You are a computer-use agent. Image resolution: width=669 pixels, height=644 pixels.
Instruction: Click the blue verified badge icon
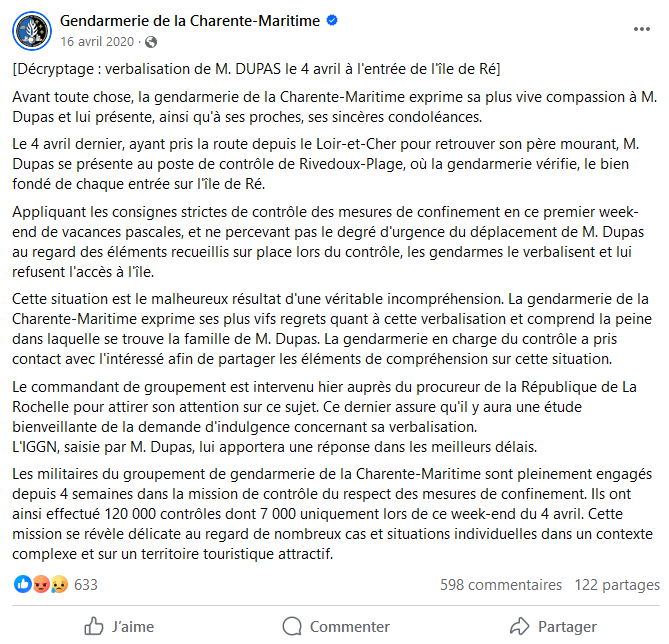[x=332, y=20]
